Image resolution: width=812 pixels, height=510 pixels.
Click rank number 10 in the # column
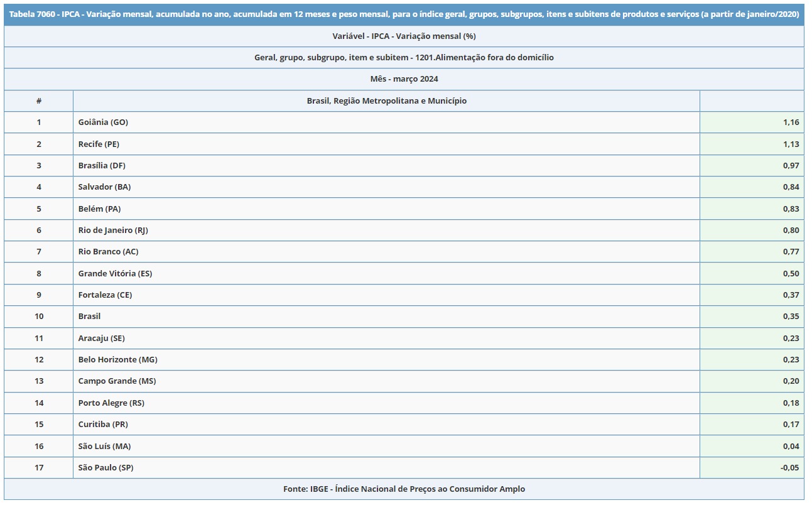coord(39,316)
